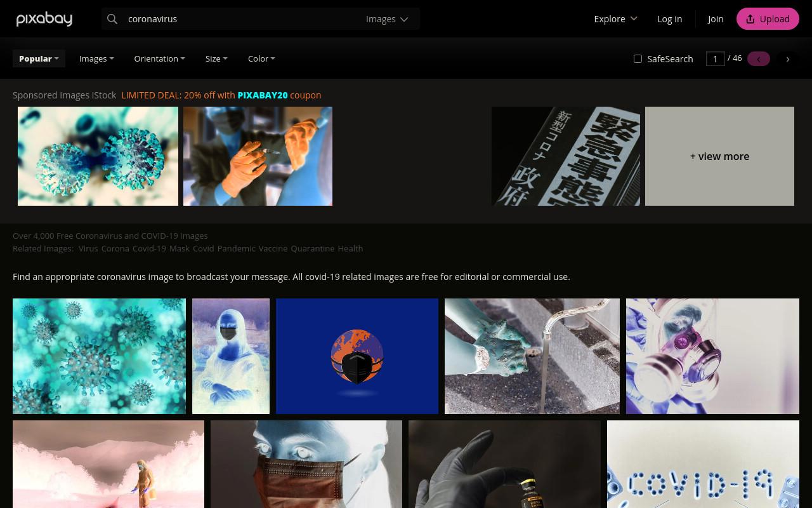The image size is (812, 508).
Task: Select the Corona related tag
Action: point(115,248)
